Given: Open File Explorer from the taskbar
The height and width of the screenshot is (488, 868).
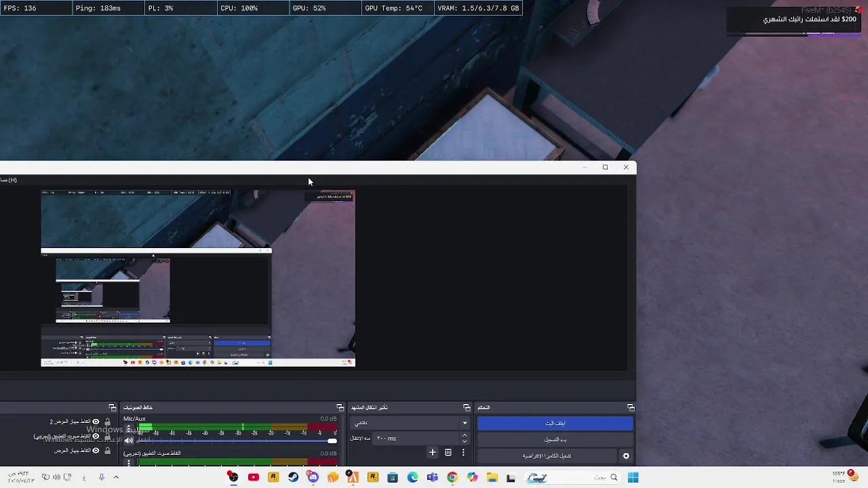Looking at the screenshot, I should (492, 477).
